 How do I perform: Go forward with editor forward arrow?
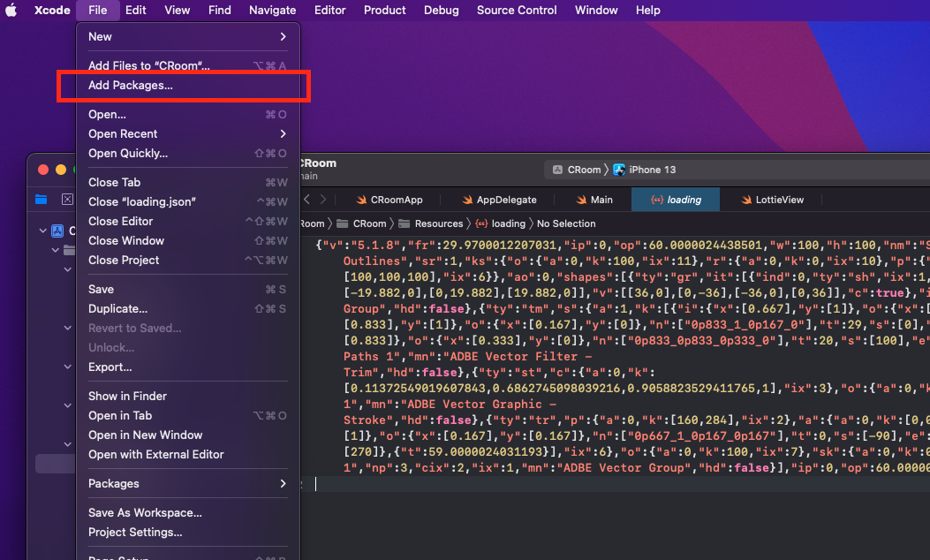coord(323,200)
